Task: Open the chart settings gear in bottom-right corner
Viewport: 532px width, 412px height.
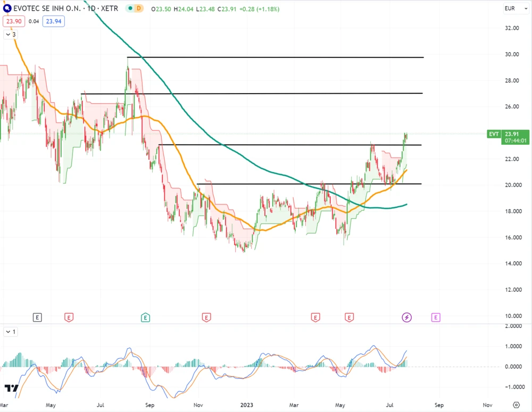Action: tap(516, 405)
